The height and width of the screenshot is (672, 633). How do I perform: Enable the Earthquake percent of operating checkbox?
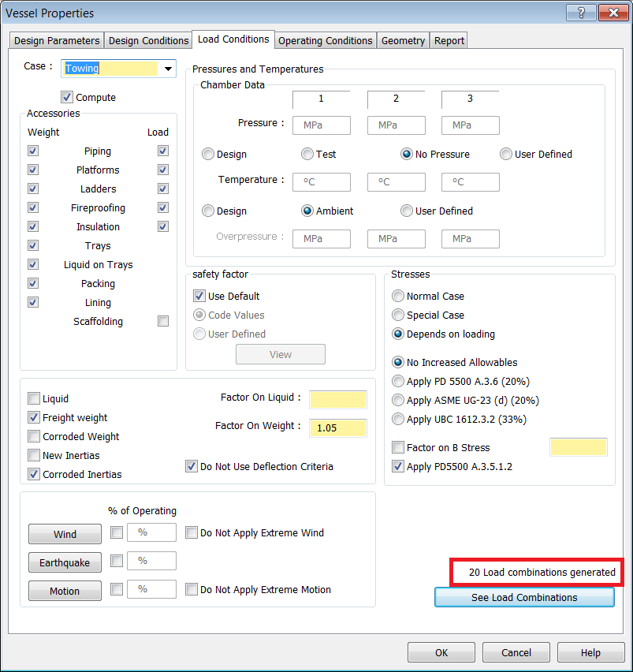click(x=117, y=561)
